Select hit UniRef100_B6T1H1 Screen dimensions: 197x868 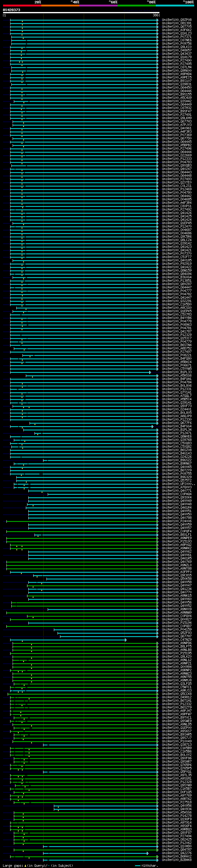[x=177, y=700]
